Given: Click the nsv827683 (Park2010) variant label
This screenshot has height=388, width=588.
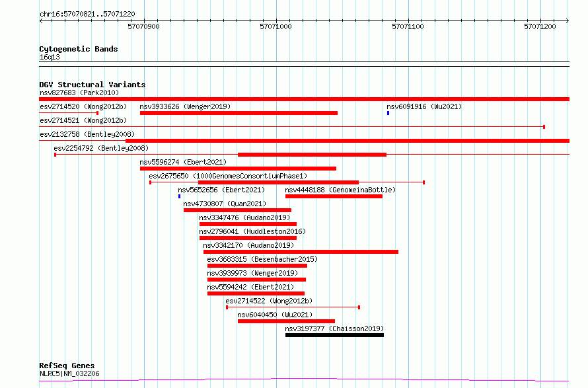Looking at the screenshot, I should coord(79,93).
